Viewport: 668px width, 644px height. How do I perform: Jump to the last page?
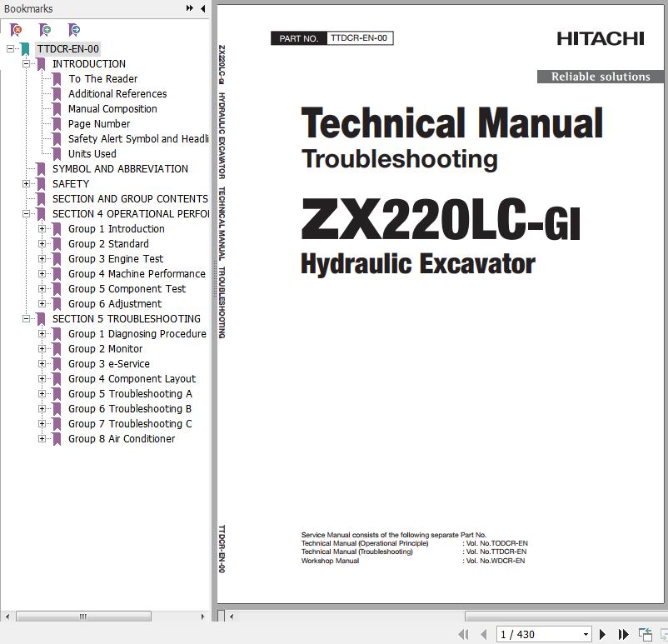point(622,634)
